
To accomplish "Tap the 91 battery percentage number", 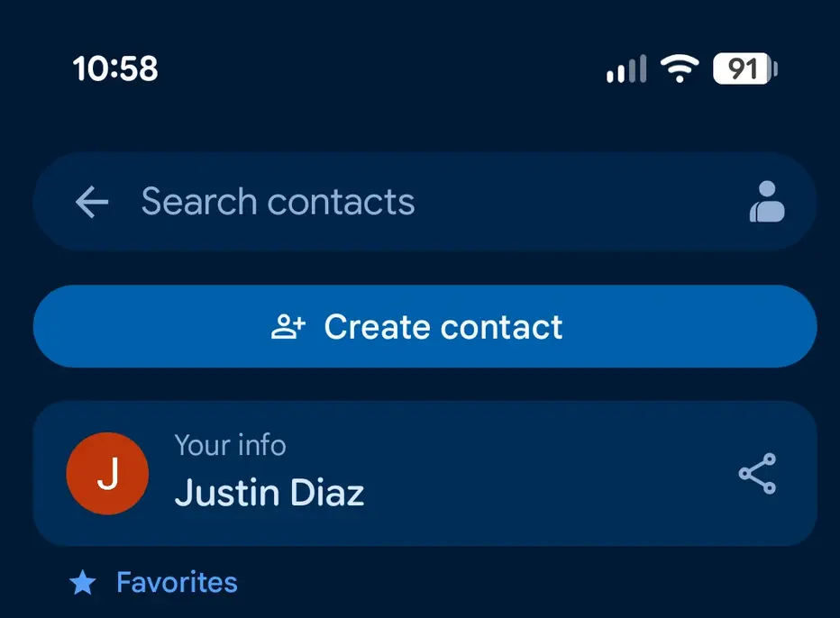I will pyautogui.click(x=743, y=69).
